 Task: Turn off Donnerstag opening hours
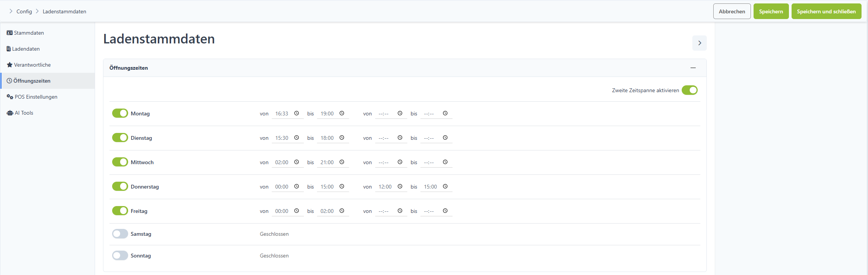(x=120, y=186)
